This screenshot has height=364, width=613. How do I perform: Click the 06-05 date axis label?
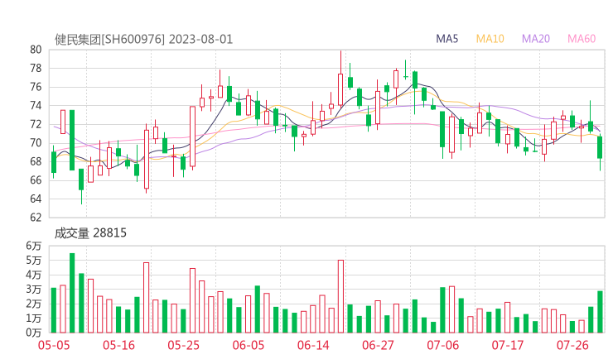pos(249,345)
